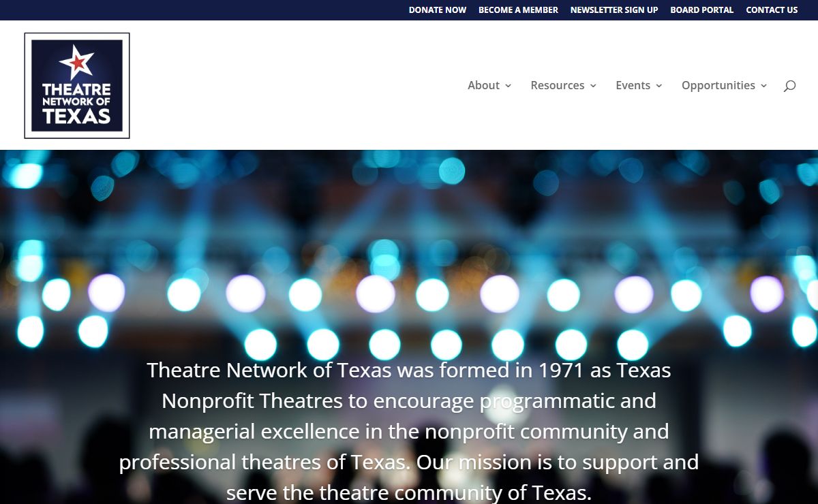This screenshot has height=504, width=818.
Task: Click the Theatre Network of Texas logo
Action: (x=77, y=86)
